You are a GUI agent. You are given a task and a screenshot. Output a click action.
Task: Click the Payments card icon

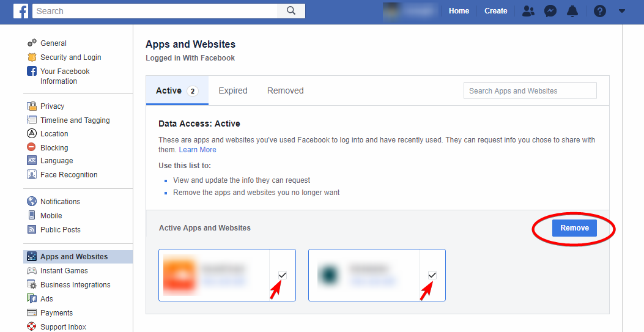[x=32, y=312]
